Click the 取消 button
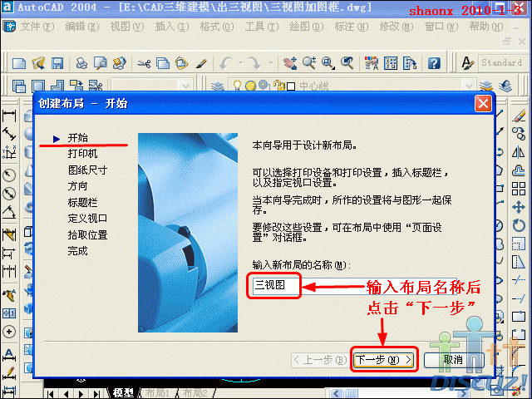The image size is (532, 399). tap(454, 360)
